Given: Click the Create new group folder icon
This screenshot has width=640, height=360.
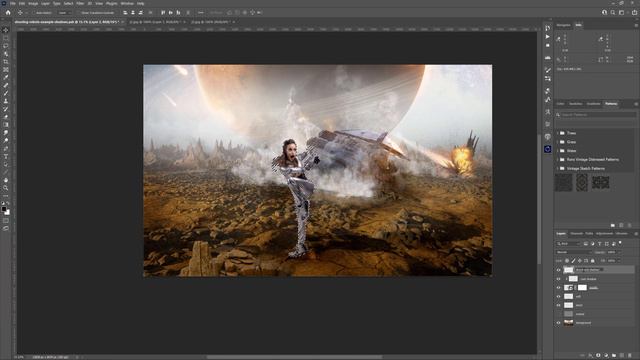Looking at the screenshot, I should [x=614, y=356].
